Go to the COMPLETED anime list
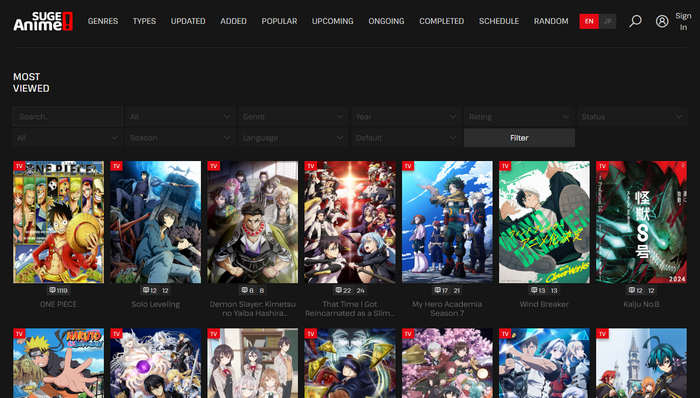Image resolution: width=700 pixels, height=398 pixels. tap(442, 21)
